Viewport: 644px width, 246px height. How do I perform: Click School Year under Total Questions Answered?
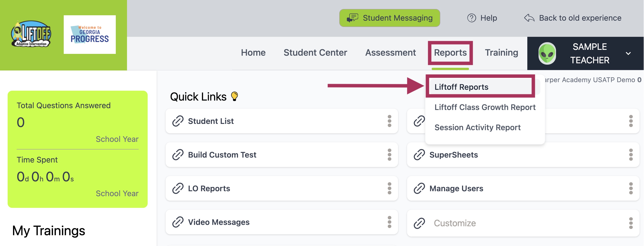coord(117,139)
